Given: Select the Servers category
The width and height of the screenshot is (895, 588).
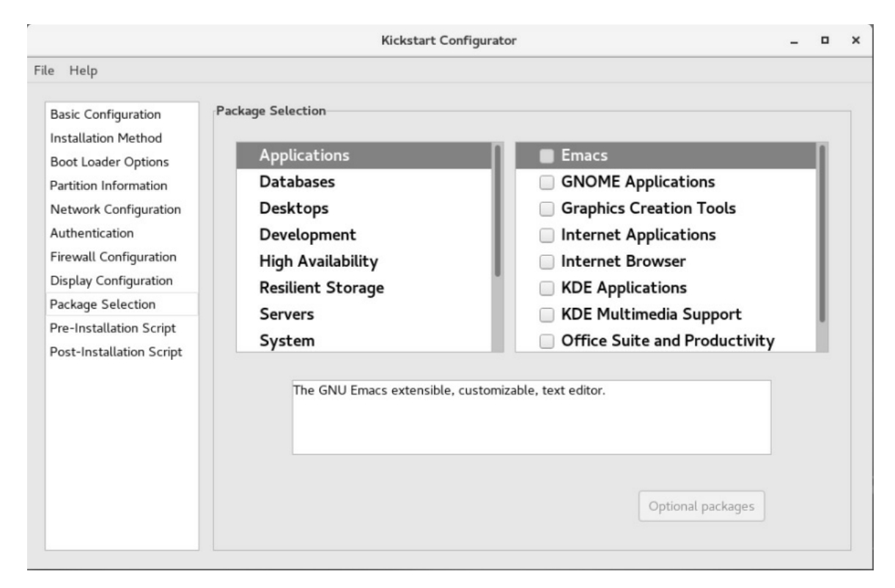Looking at the screenshot, I should tap(287, 314).
